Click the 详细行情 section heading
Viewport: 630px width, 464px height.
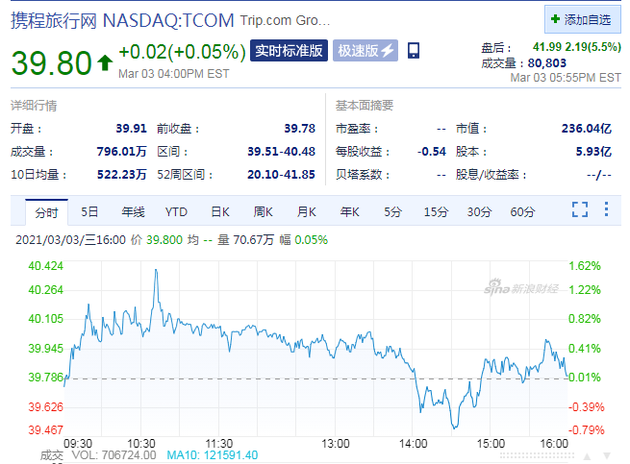[x=34, y=106]
